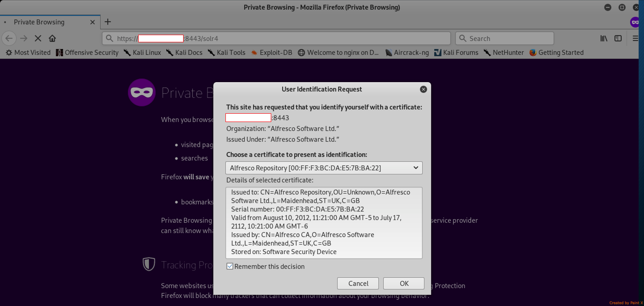Stop page loading with the X icon
644x306 pixels.
(x=38, y=38)
